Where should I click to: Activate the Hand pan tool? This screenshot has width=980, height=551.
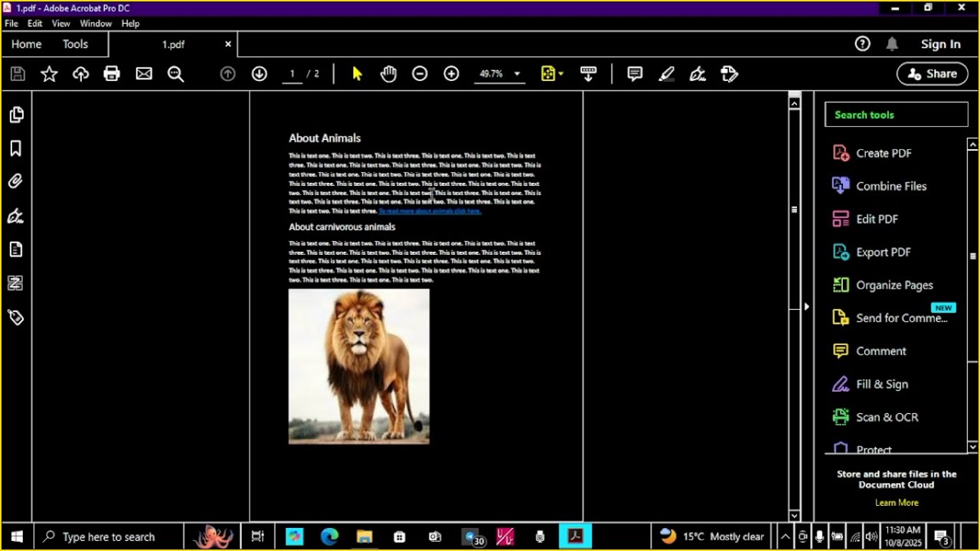tap(388, 74)
